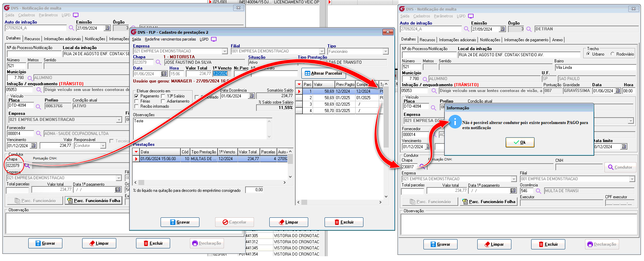Open Cadastros menu in right window

[421, 16]
